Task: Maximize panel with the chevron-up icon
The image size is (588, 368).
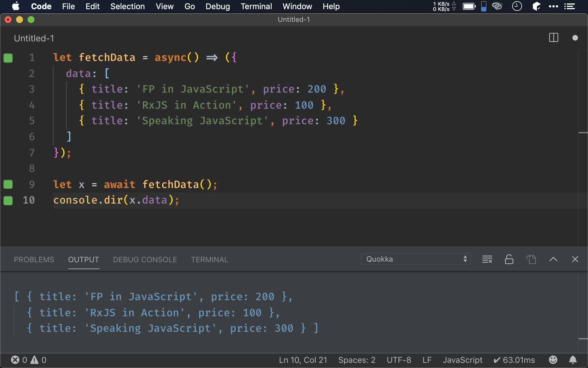Action: [553, 259]
